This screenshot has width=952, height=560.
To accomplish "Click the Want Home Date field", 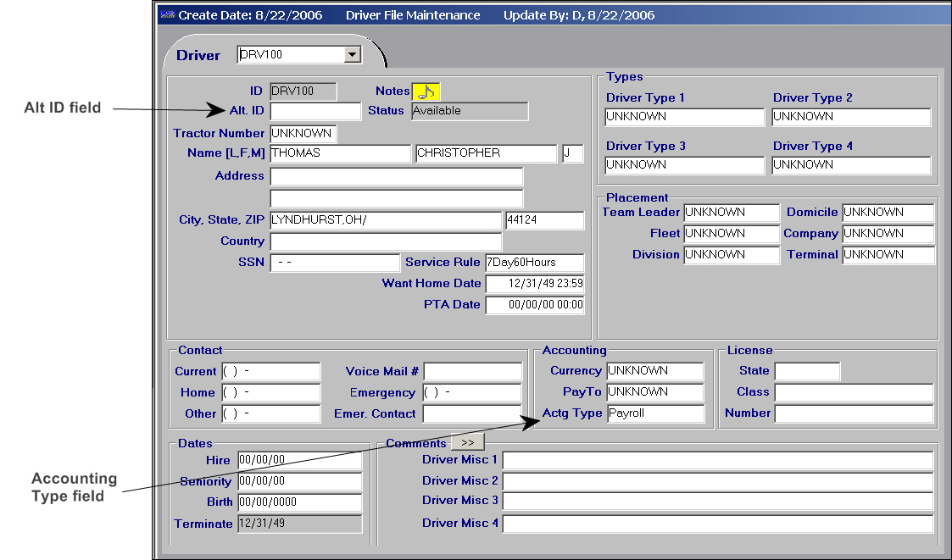I will point(535,284).
